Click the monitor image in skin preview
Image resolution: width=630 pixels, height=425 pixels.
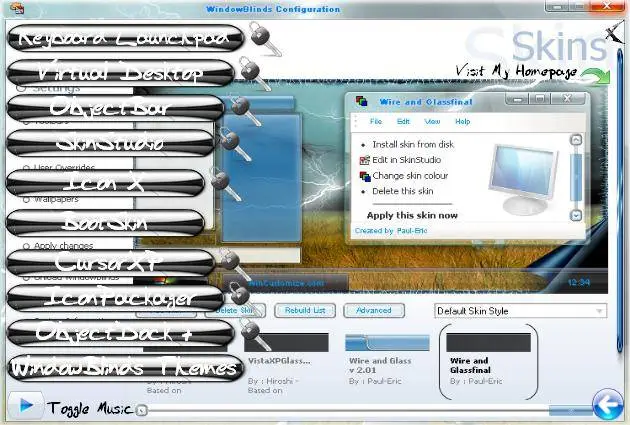click(x=523, y=179)
